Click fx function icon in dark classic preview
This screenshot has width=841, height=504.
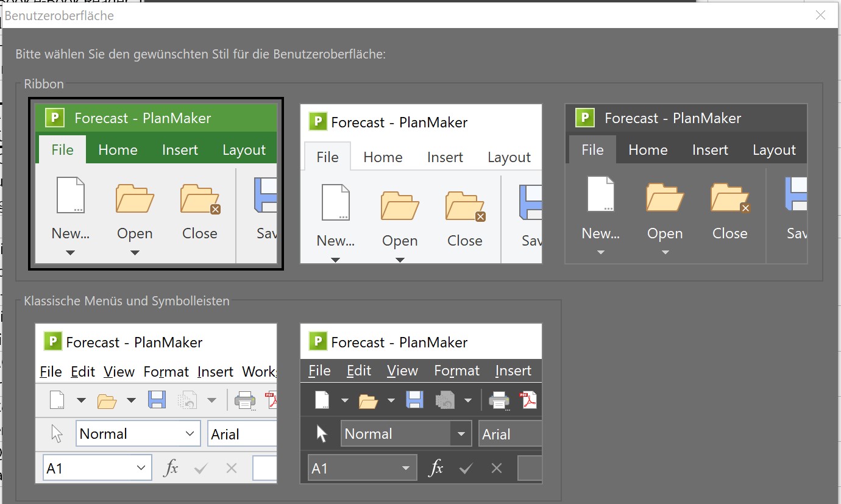[x=436, y=468]
